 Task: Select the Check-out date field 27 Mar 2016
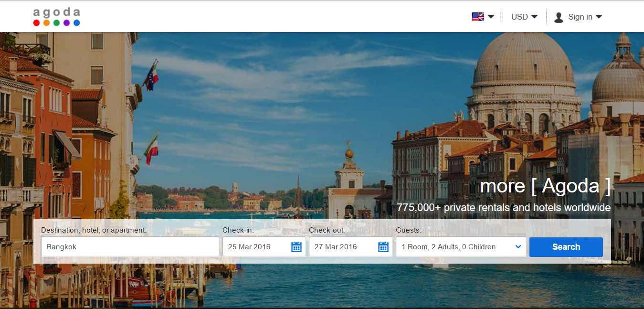(342, 247)
